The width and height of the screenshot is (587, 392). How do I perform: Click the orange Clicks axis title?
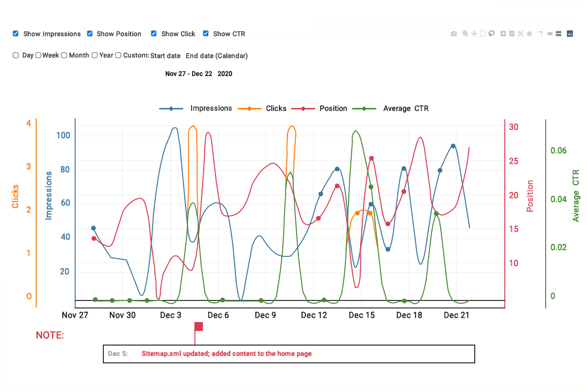coord(15,197)
